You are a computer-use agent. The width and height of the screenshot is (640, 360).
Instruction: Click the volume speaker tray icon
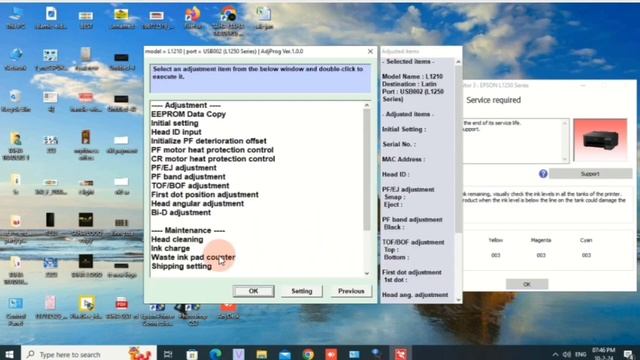click(567, 354)
